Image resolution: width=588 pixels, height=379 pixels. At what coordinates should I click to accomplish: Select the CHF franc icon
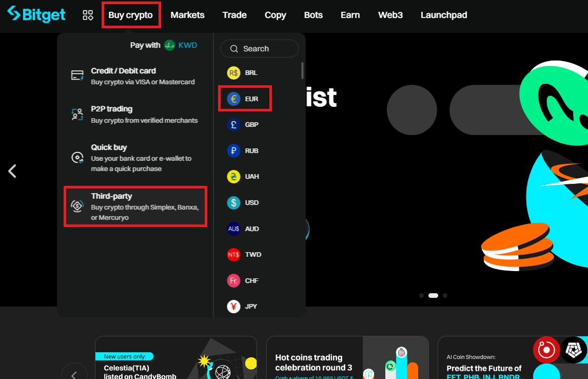pos(233,281)
